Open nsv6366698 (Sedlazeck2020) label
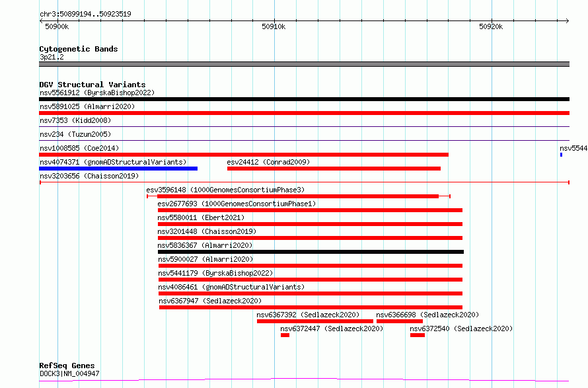This screenshot has height=388, width=588. click(x=427, y=315)
